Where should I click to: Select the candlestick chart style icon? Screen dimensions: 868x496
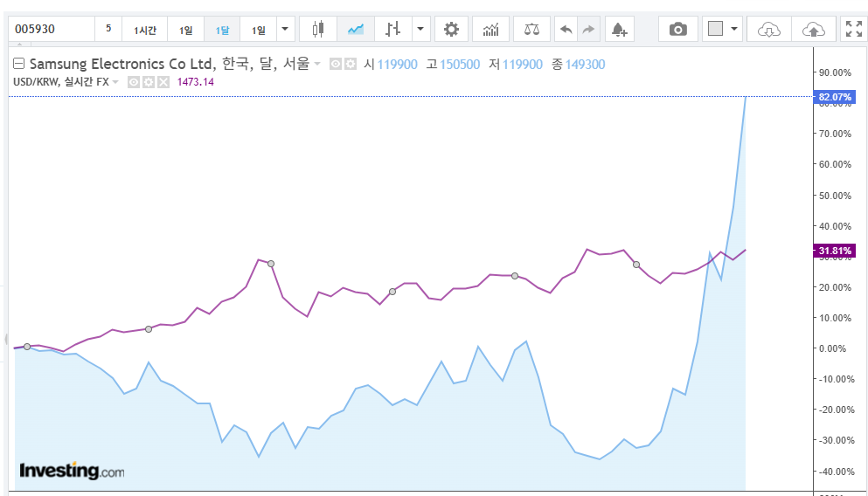tap(317, 29)
